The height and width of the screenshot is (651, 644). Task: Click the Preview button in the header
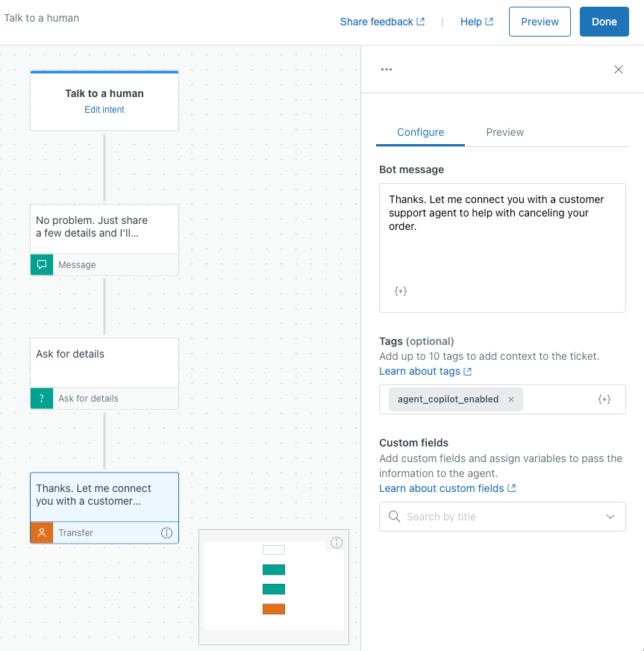point(540,22)
